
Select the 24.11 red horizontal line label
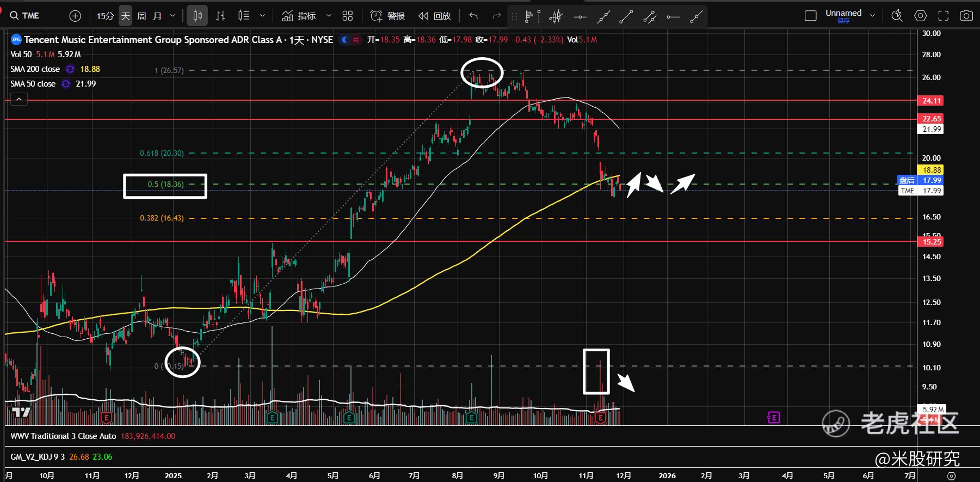pos(931,101)
